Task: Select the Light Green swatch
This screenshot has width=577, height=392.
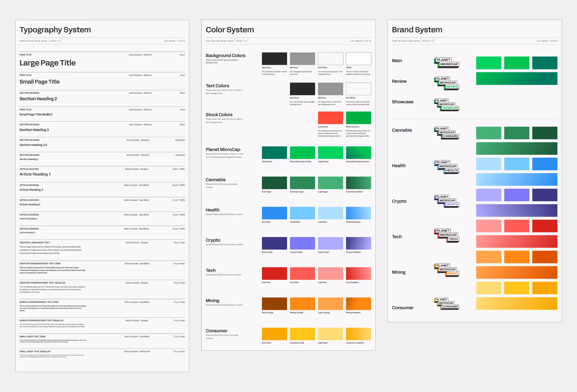Action: (331, 152)
